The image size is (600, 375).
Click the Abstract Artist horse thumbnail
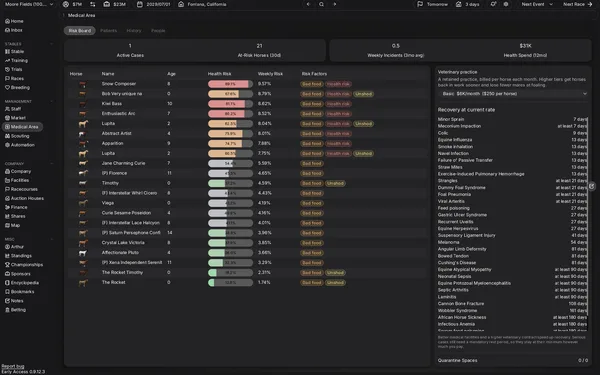83,134
